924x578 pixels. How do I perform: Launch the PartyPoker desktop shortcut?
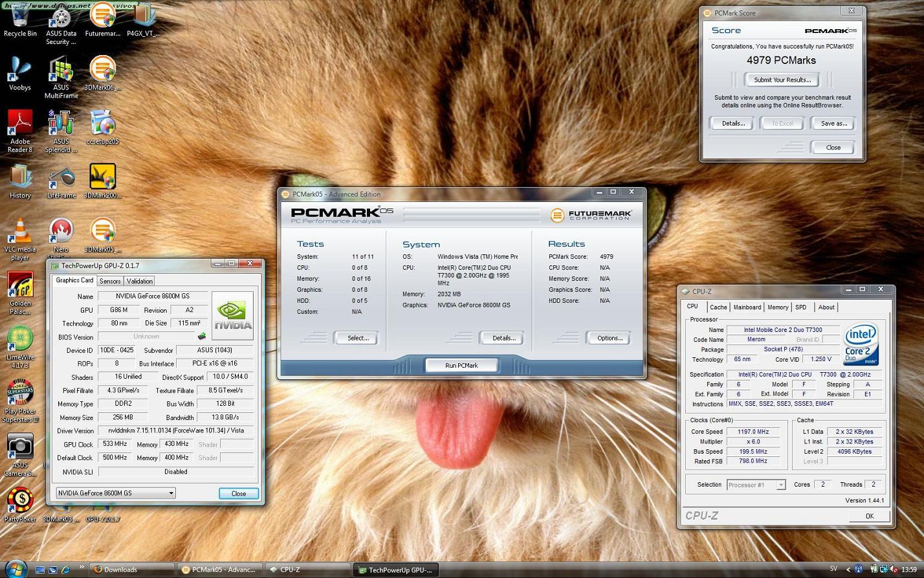pyautogui.click(x=20, y=505)
